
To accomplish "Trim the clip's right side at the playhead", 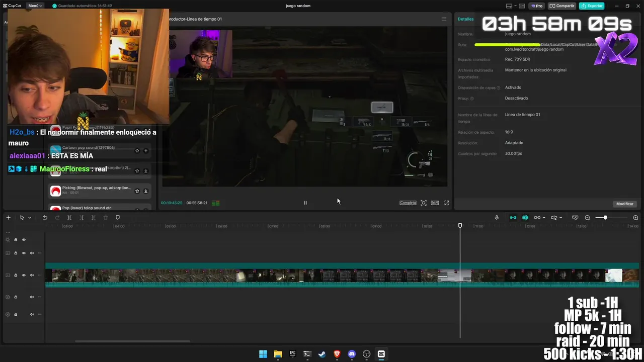I will pyautogui.click(x=94, y=218).
